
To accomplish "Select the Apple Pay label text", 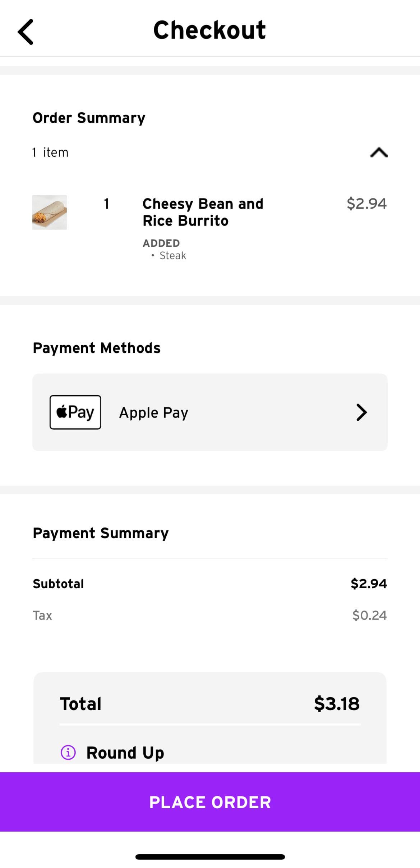I will point(153,413).
